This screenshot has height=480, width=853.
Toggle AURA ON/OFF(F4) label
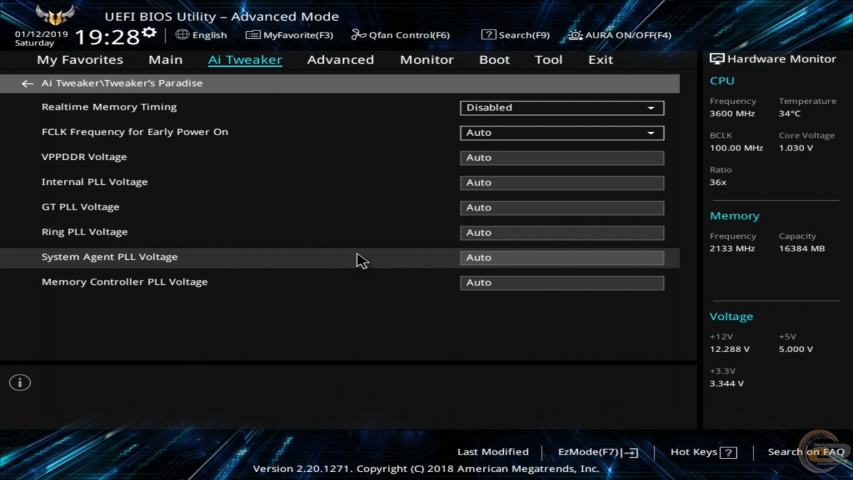point(628,35)
